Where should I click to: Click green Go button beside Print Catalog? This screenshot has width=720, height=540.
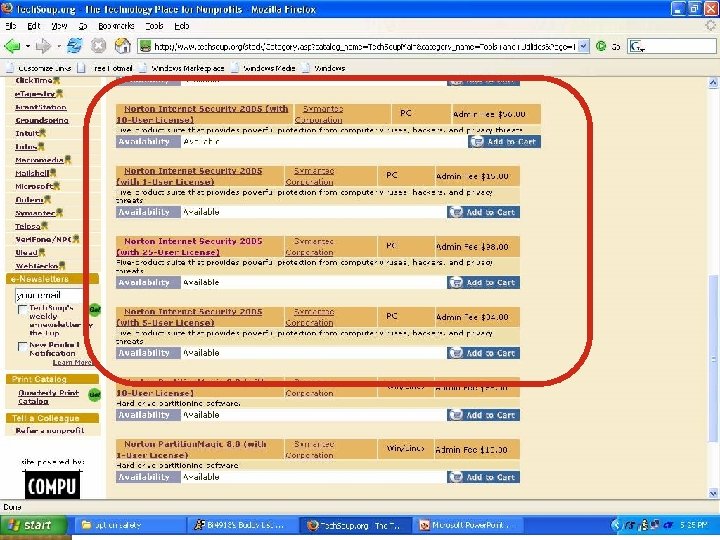(94, 394)
